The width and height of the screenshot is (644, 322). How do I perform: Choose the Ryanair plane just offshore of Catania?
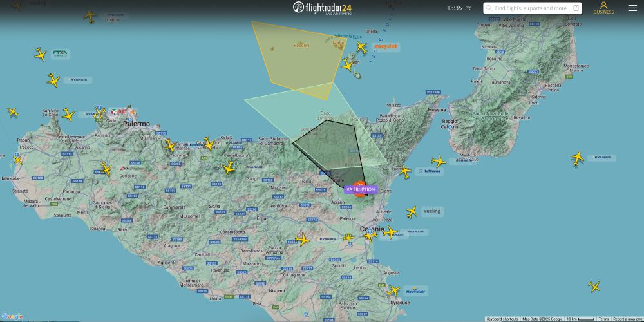point(390,233)
